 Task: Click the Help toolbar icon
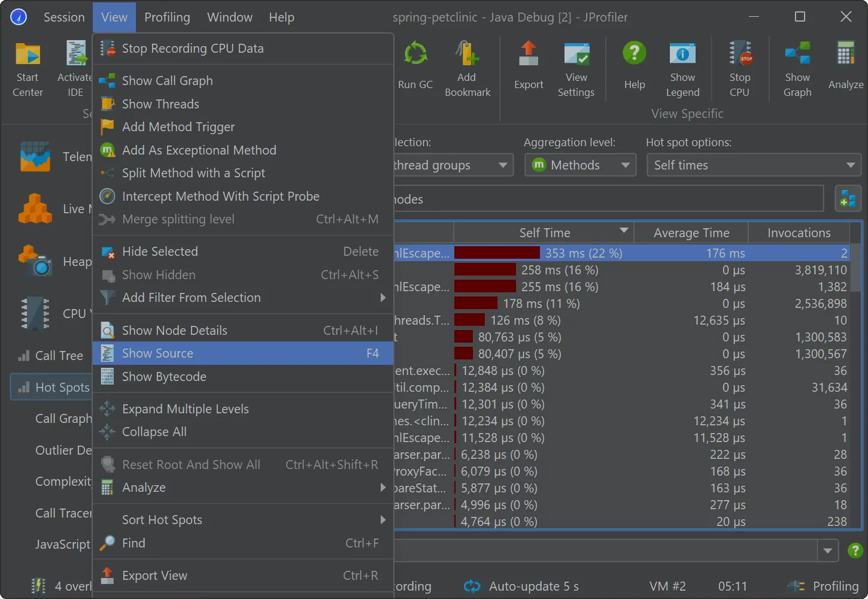click(x=635, y=53)
